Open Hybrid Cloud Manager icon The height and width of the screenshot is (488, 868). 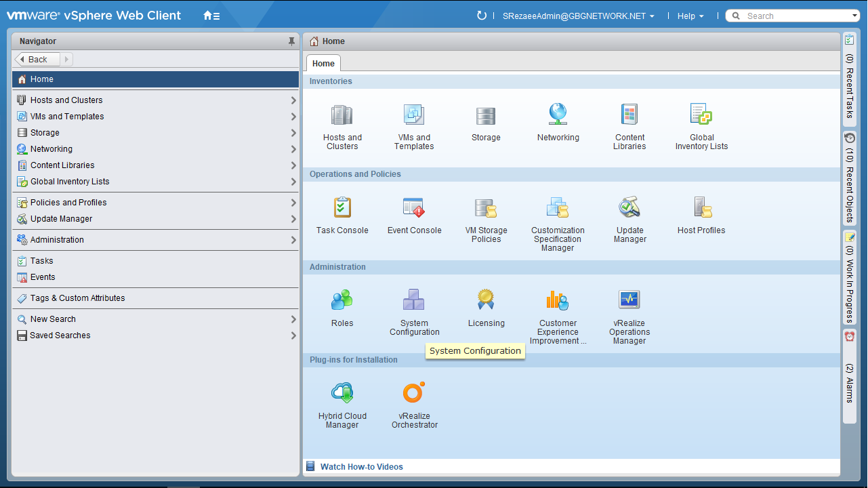[x=342, y=394]
